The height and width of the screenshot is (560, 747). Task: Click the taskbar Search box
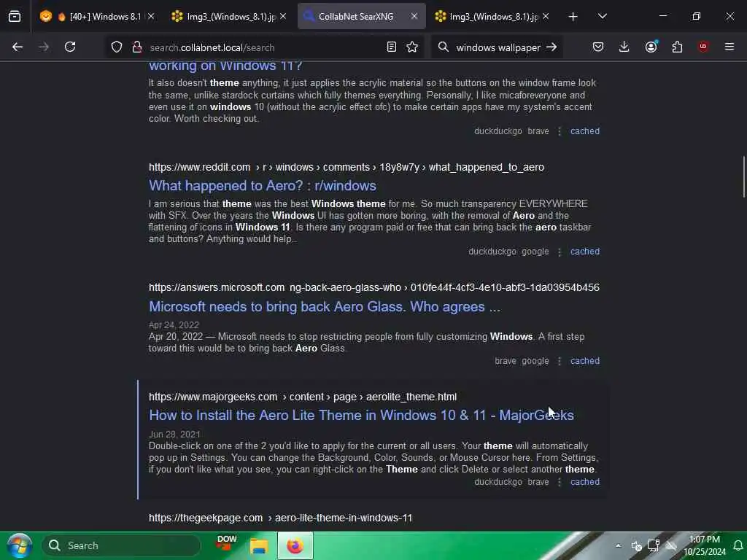[x=122, y=545]
